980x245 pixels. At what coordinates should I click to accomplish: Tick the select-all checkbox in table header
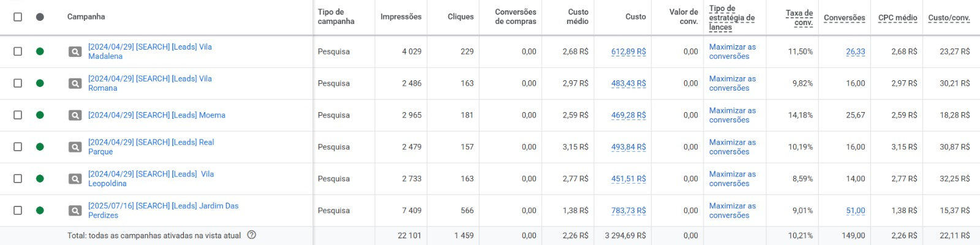[18, 17]
